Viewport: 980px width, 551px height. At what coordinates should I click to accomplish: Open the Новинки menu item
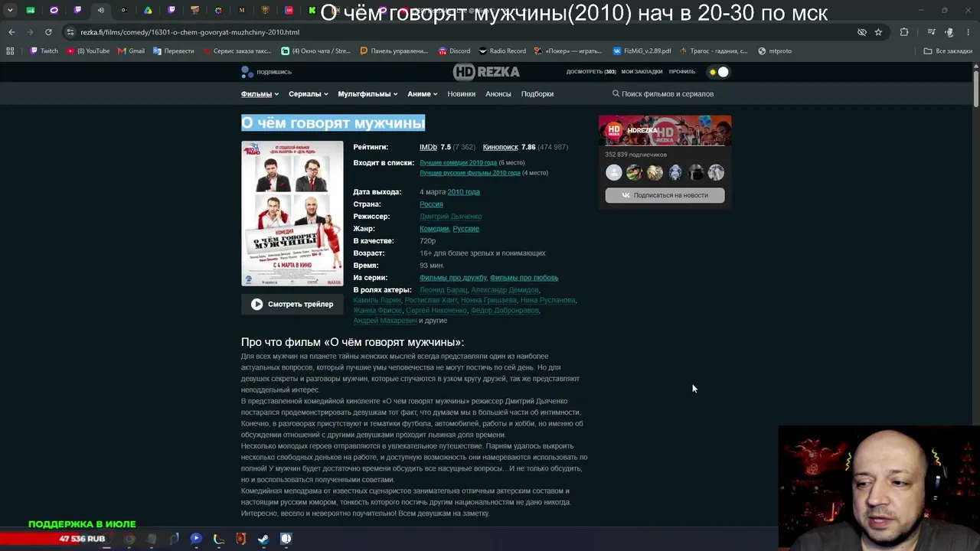tap(462, 94)
